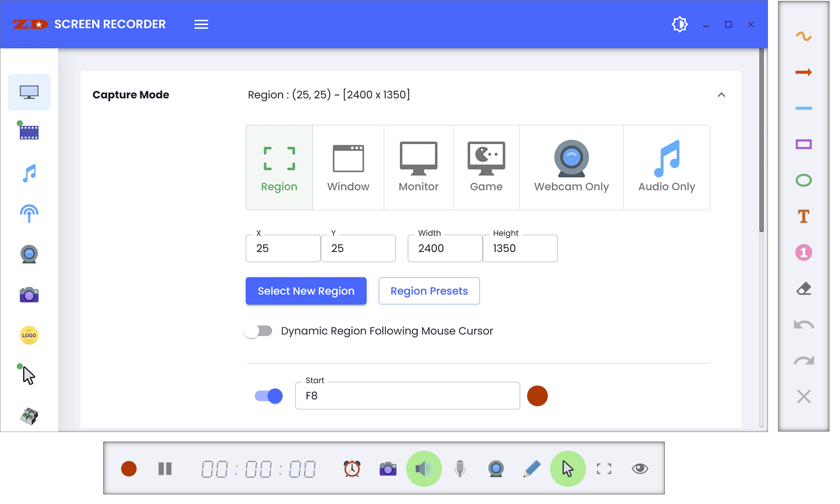Select Audio Only capture mode
This screenshot has width=840, height=504.
[667, 168]
